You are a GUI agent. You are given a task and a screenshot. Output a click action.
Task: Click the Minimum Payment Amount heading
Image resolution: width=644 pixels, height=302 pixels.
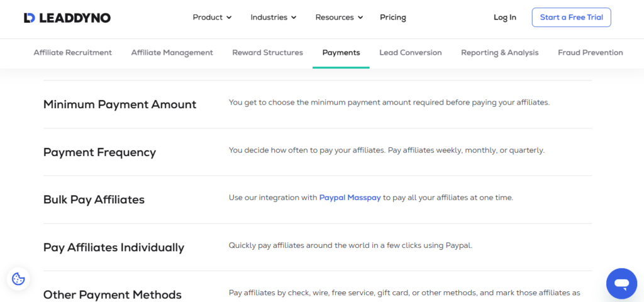pyautogui.click(x=119, y=104)
